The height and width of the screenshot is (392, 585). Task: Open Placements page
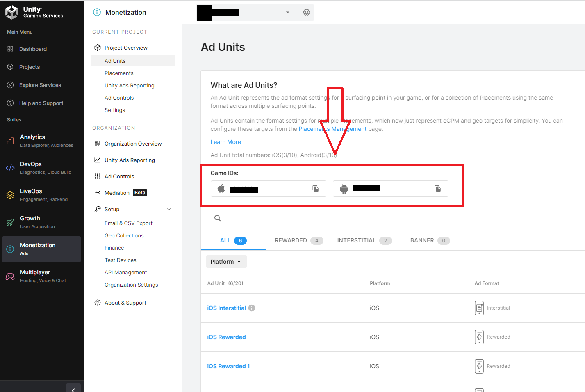point(119,73)
